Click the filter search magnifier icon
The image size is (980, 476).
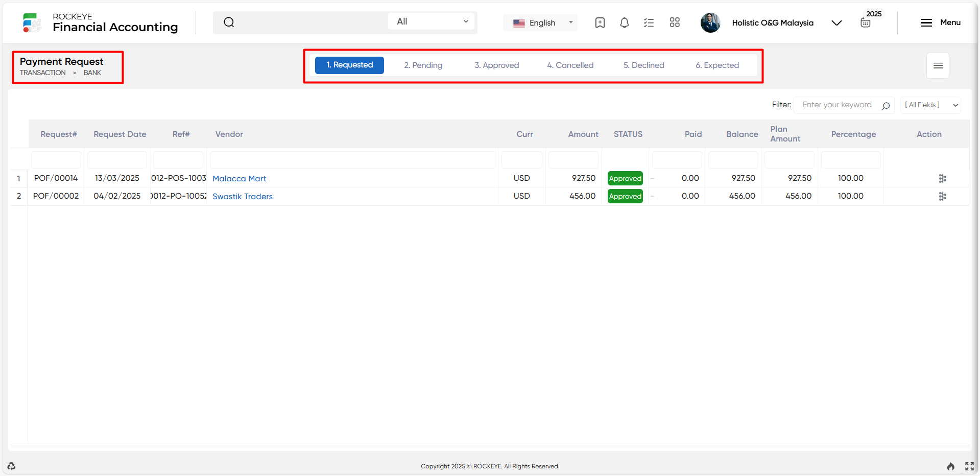(x=886, y=106)
